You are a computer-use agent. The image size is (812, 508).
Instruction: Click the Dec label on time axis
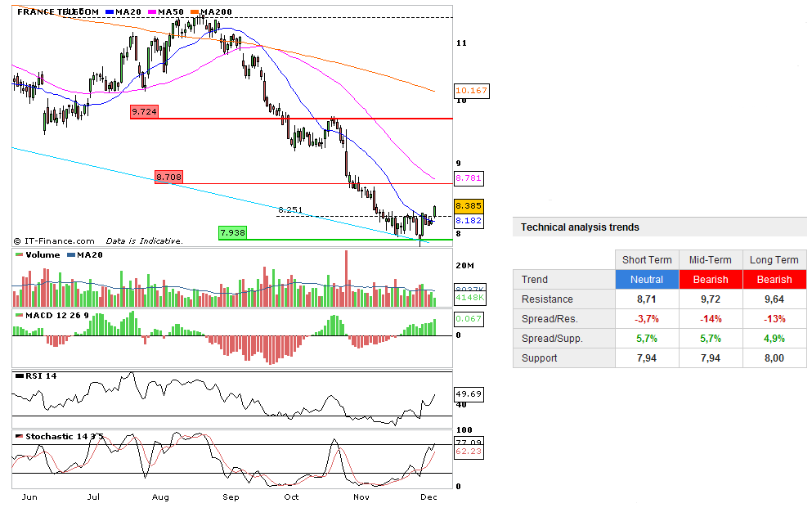428,497
